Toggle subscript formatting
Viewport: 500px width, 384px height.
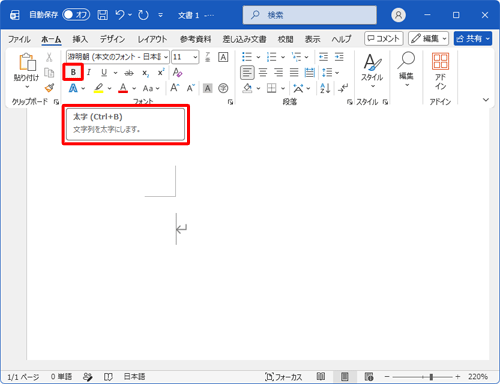(146, 73)
